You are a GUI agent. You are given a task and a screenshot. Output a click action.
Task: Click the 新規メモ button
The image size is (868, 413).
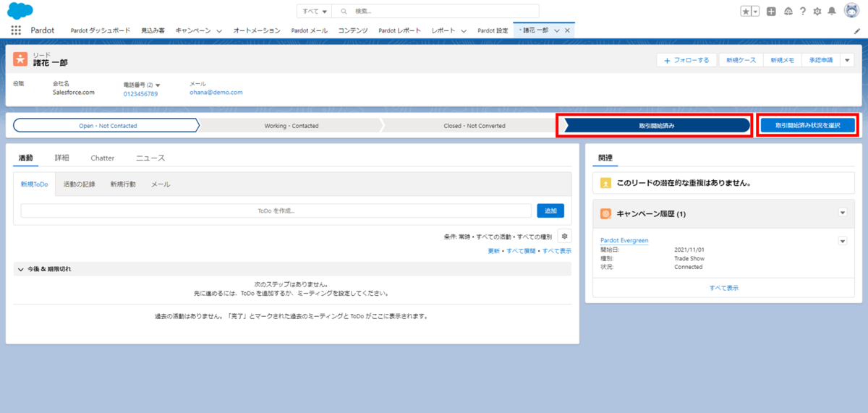tap(783, 60)
